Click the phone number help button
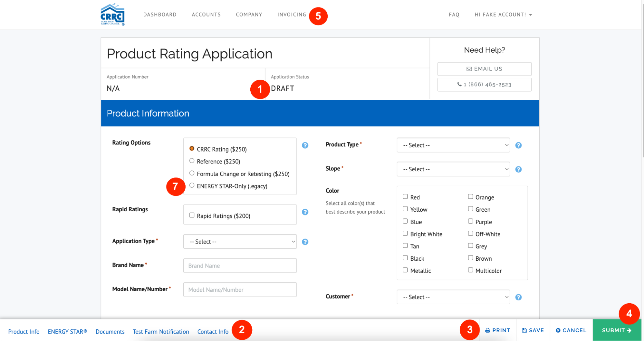 [484, 84]
